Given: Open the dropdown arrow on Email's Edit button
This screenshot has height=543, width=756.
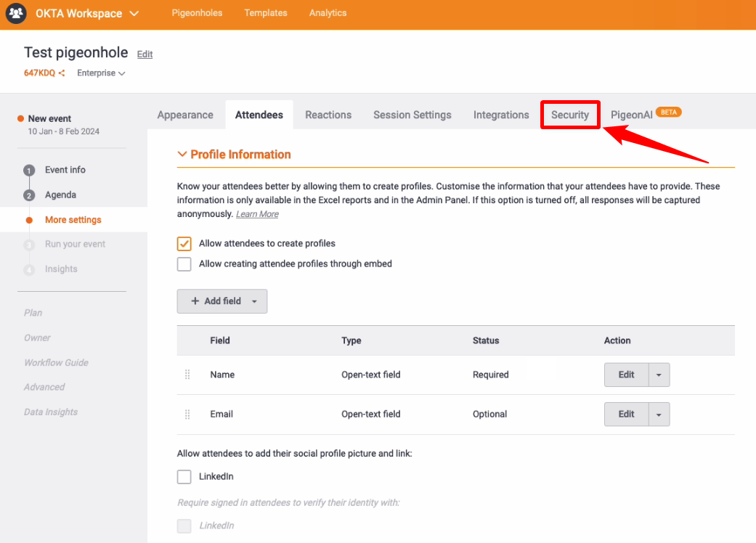Looking at the screenshot, I should pos(659,414).
